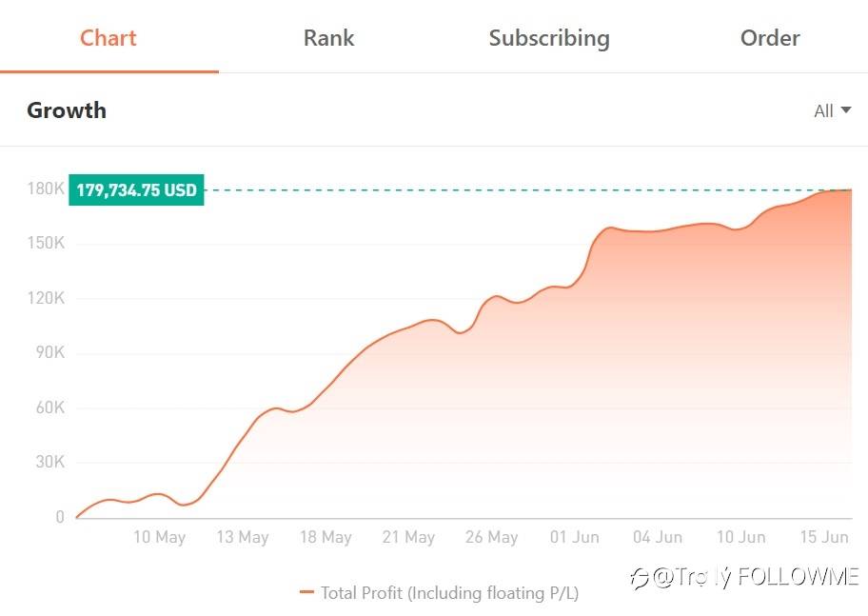The image size is (868, 616).
Task: Select the 10 May date marker
Action: [160, 537]
